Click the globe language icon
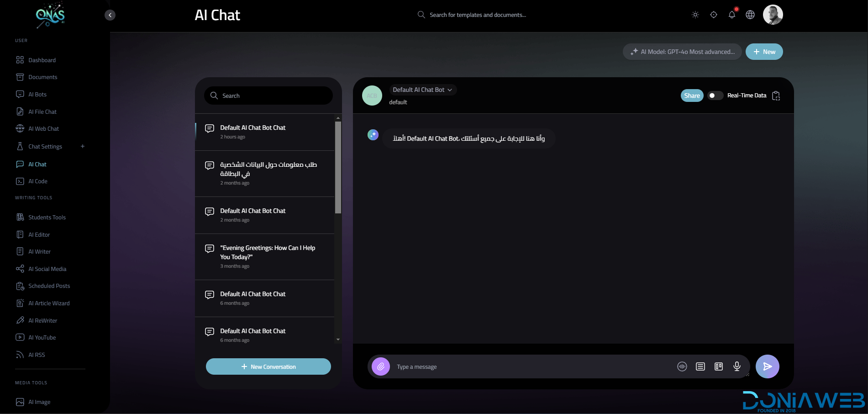Viewport: 868px width, 414px height. point(750,15)
